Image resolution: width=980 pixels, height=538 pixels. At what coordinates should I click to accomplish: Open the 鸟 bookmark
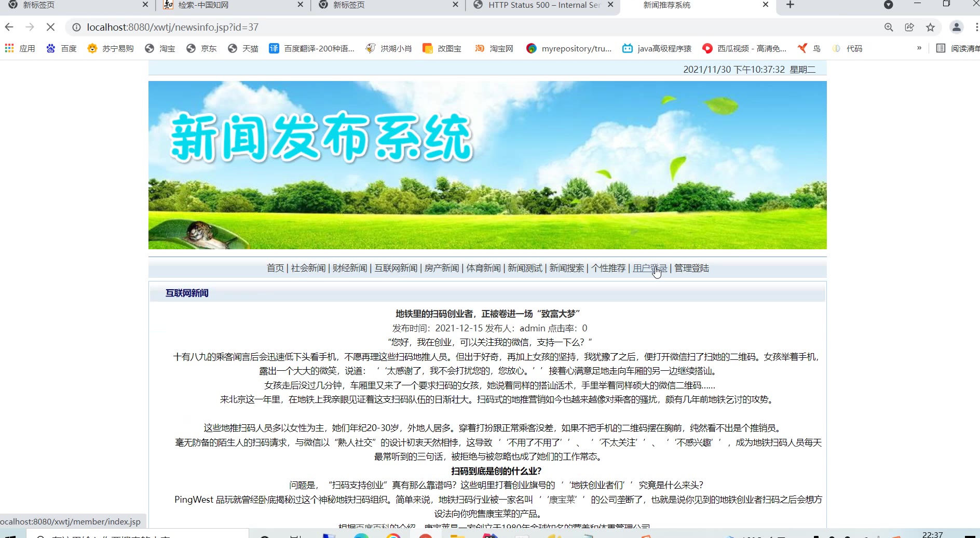click(x=810, y=48)
